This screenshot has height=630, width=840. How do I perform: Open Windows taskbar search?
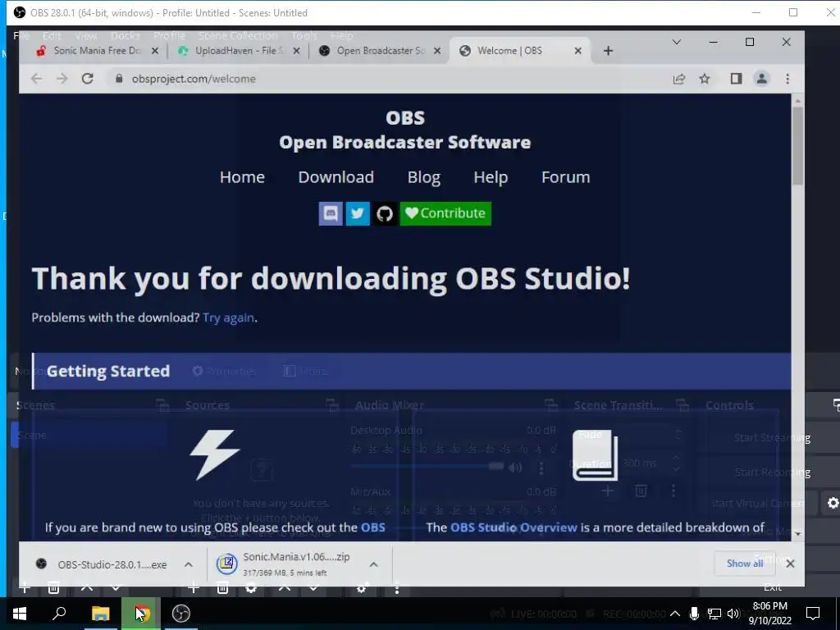[x=59, y=614]
